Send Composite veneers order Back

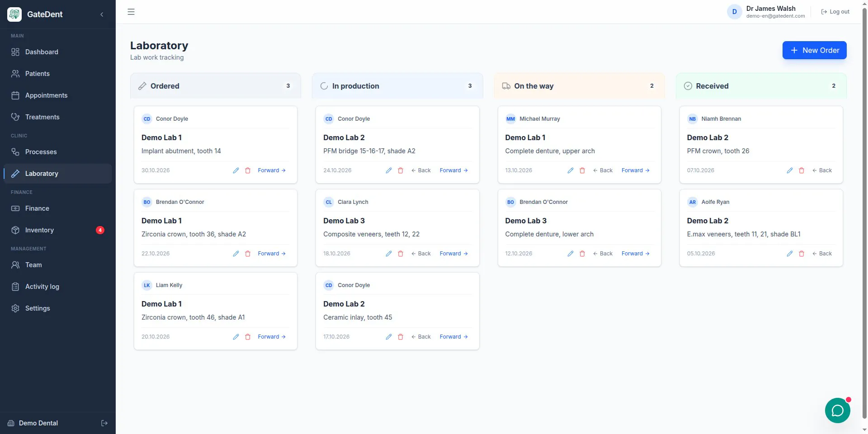[x=421, y=254]
